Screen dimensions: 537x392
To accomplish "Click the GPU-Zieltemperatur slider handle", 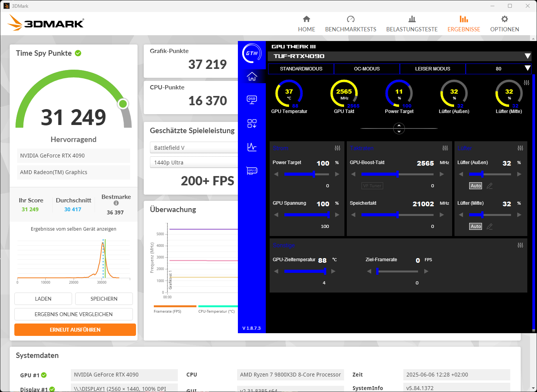I will click(x=325, y=271).
